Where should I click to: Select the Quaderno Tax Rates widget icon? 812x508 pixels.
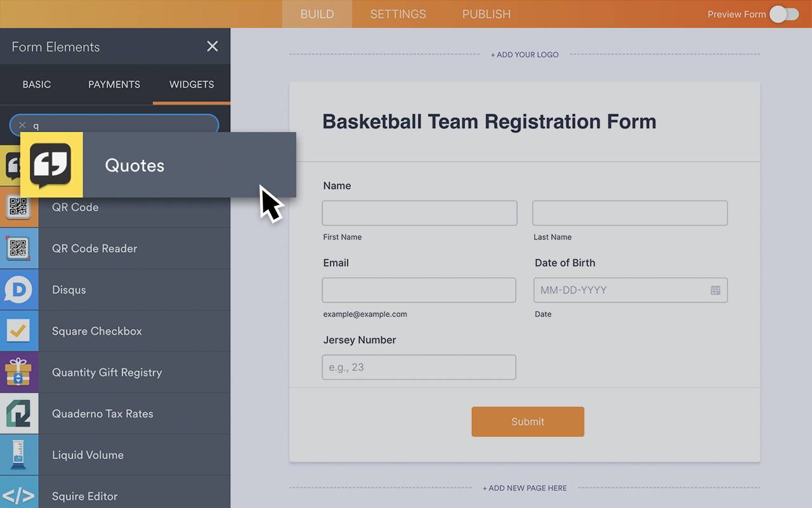pos(19,413)
